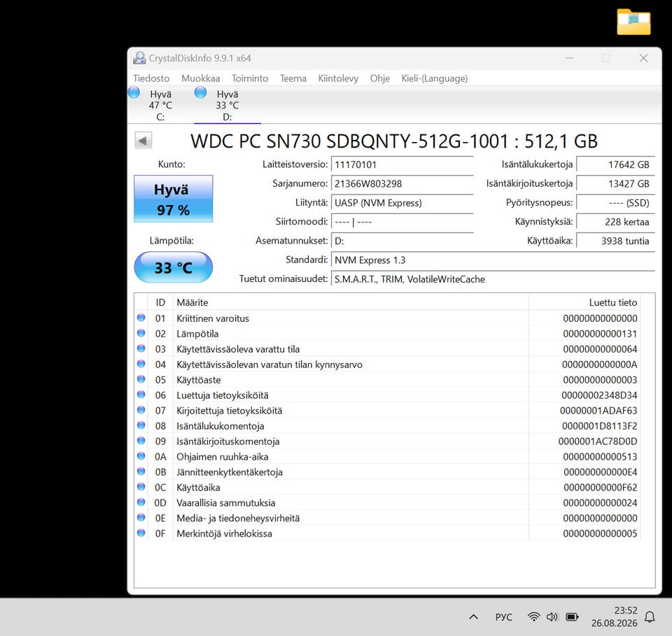Open the volume speaker tray icon
Viewport: 672px width, 636px height.
pos(552,616)
